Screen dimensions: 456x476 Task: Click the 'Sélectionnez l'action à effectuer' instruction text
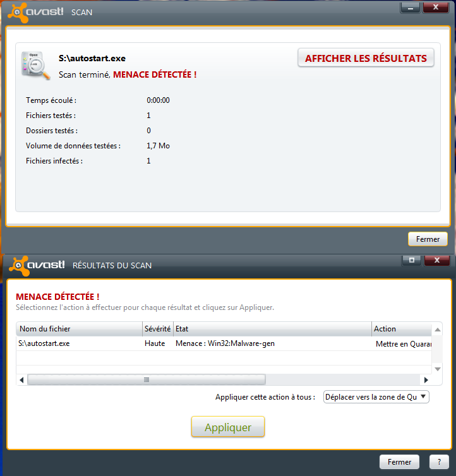pyautogui.click(x=145, y=307)
